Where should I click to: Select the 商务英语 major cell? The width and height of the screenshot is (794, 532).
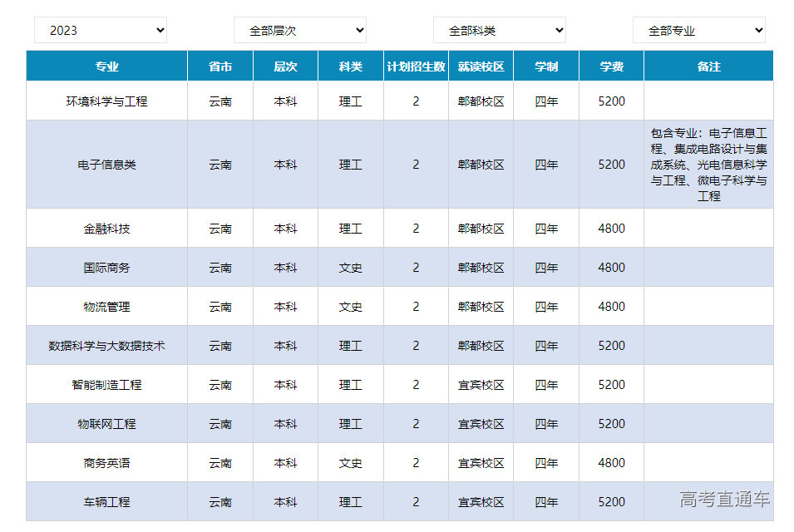click(x=106, y=463)
